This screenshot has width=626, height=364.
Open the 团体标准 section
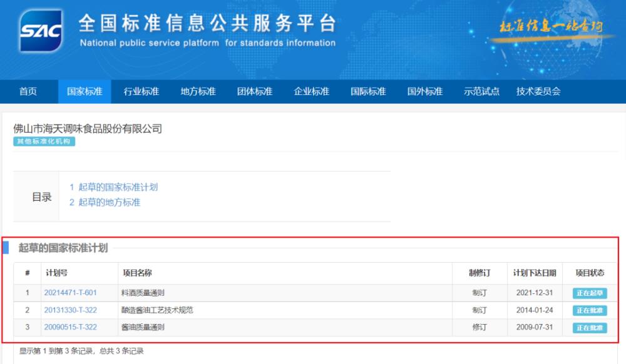[x=254, y=91]
